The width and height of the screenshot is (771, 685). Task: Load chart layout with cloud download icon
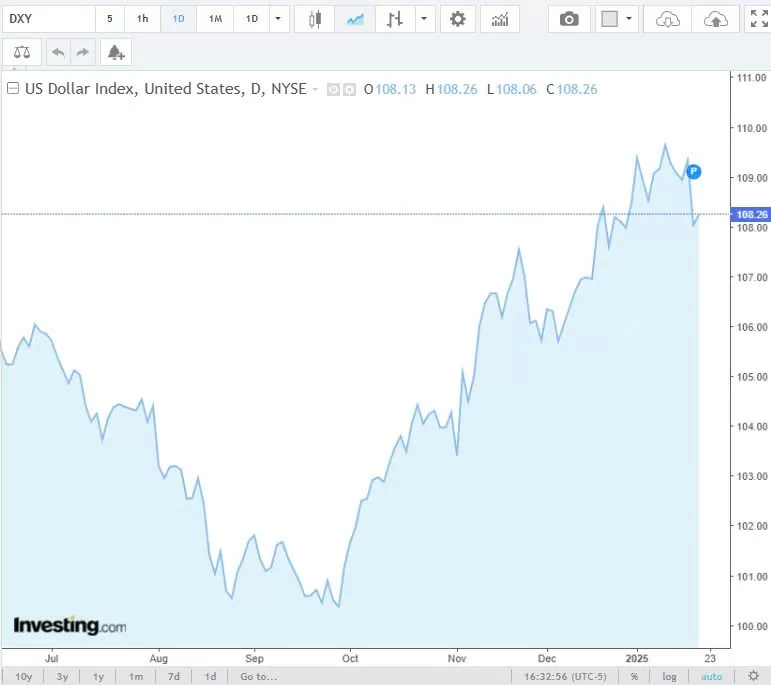(667, 19)
